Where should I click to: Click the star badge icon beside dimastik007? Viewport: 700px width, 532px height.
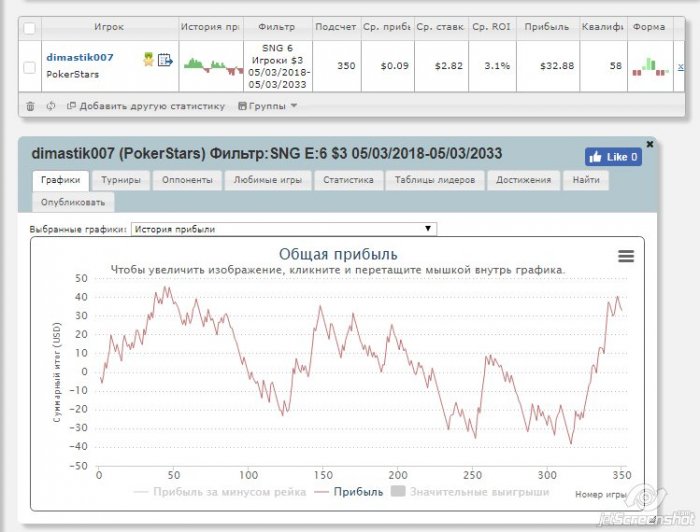coord(149,59)
